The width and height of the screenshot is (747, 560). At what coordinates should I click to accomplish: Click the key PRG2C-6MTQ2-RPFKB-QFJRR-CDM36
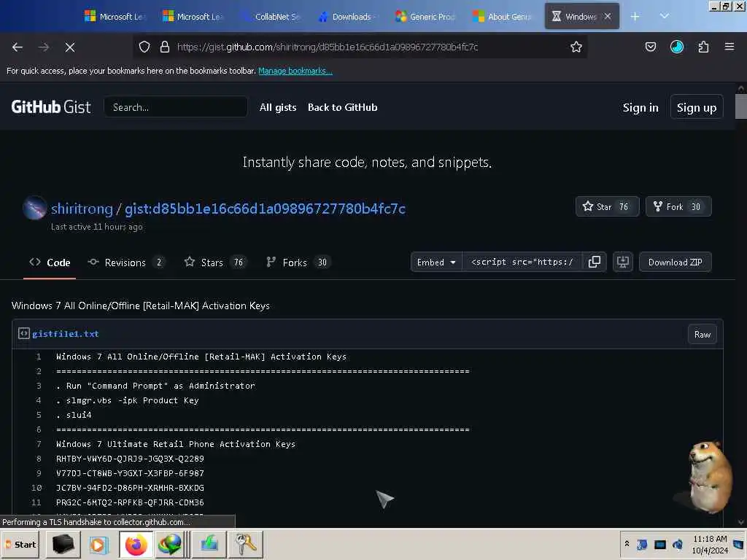pyautogui.click(x=130, y=503)
